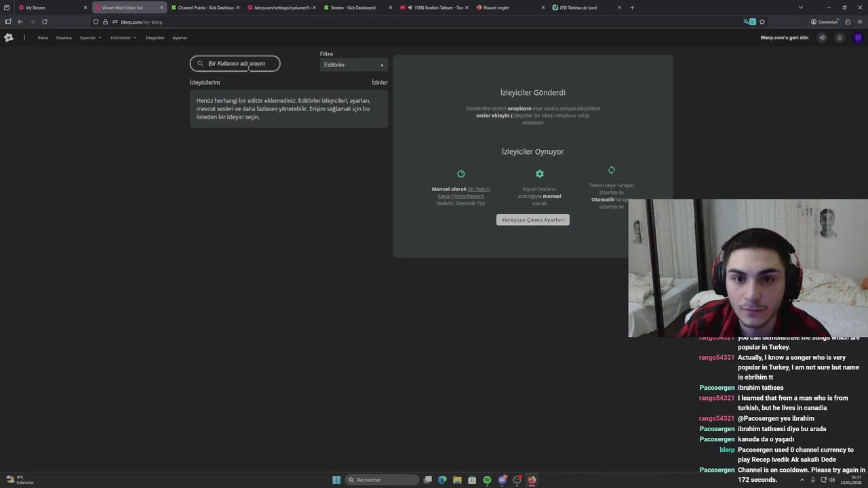Switch to the Tableau de bord tab
The width and height of the screenshot is (868, 488).
587,7
